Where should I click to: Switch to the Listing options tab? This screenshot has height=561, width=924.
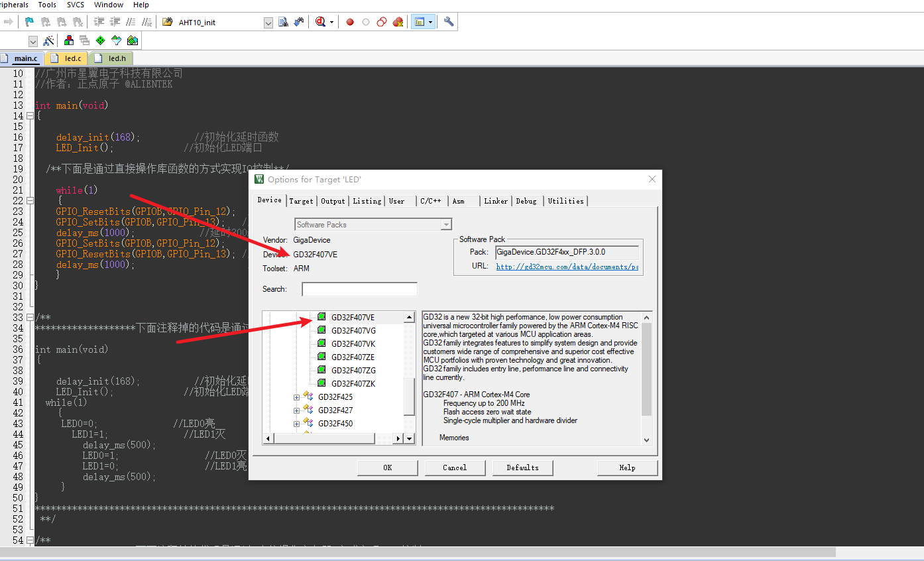(367, 201)
